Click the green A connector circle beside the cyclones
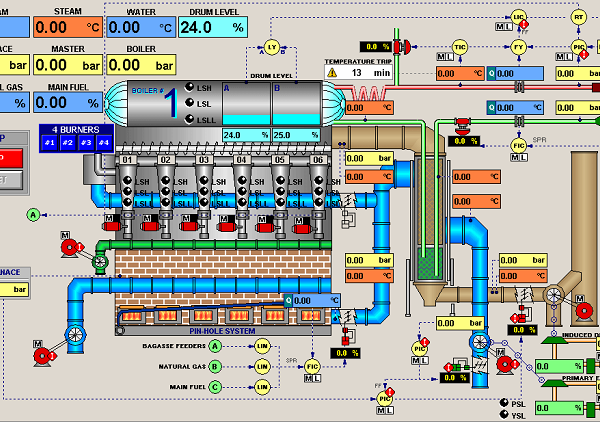 (33, 215)
